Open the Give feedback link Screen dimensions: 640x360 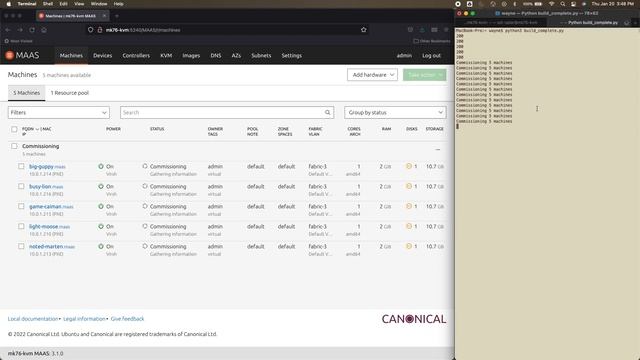pyautogui.click(x=127, y=319)
